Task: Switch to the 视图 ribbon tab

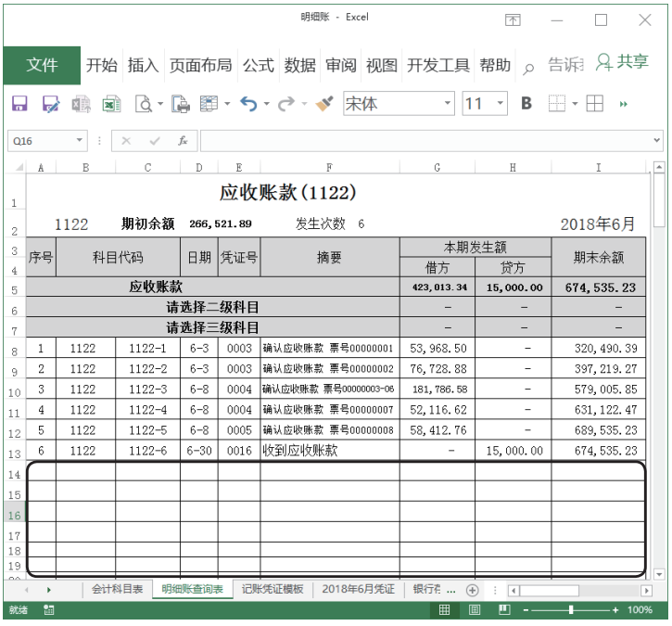Action: coord(382,66)
